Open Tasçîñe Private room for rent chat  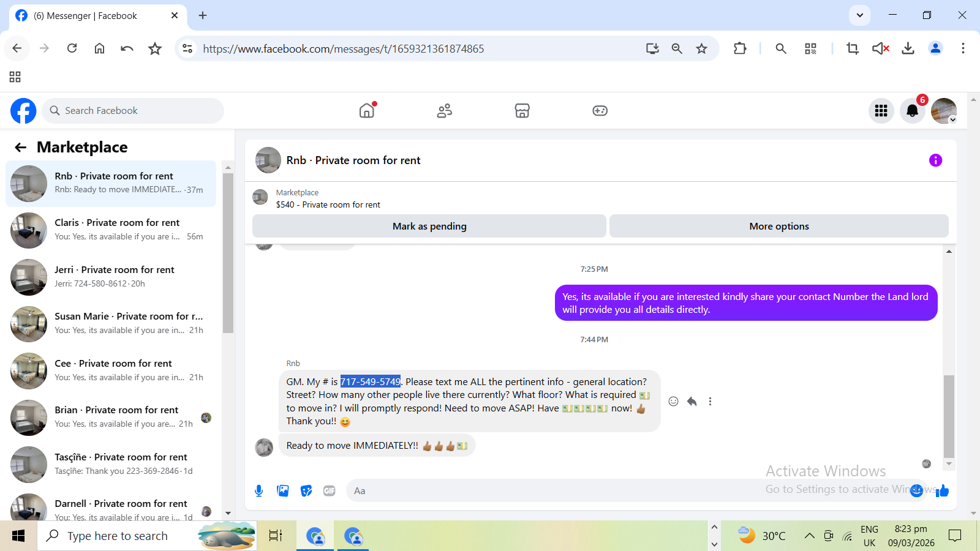pyautogui.click(x=111, y=465)
